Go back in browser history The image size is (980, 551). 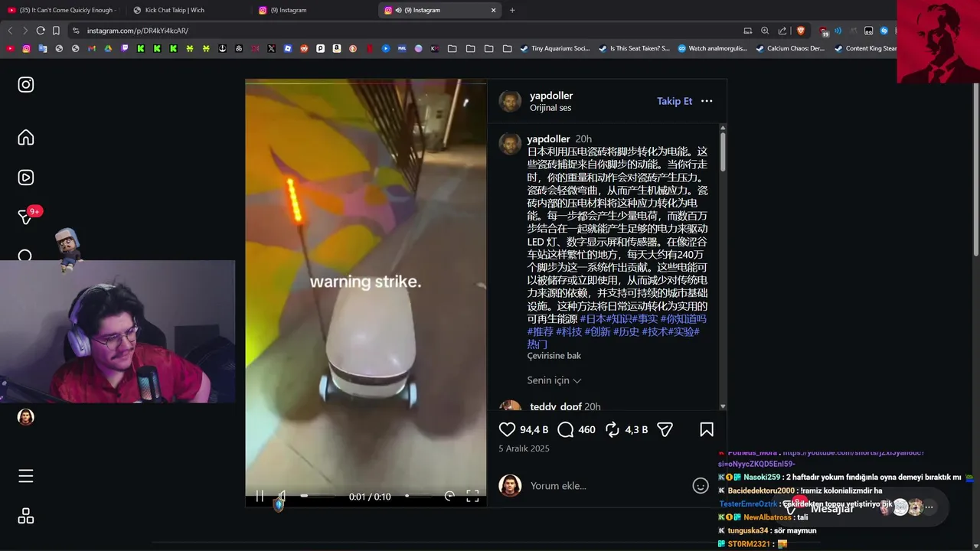pos(10,31)
